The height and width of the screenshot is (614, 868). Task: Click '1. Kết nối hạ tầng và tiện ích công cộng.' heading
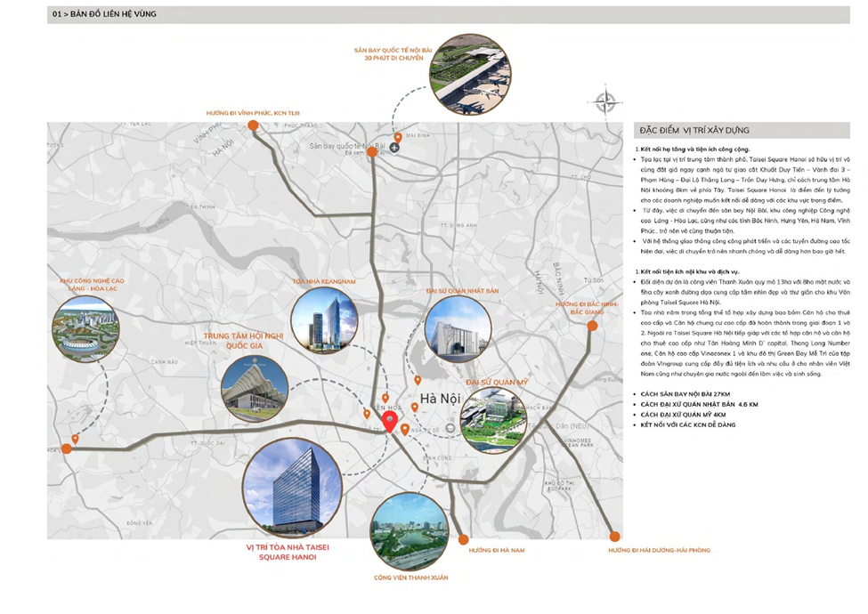point(692,149)
